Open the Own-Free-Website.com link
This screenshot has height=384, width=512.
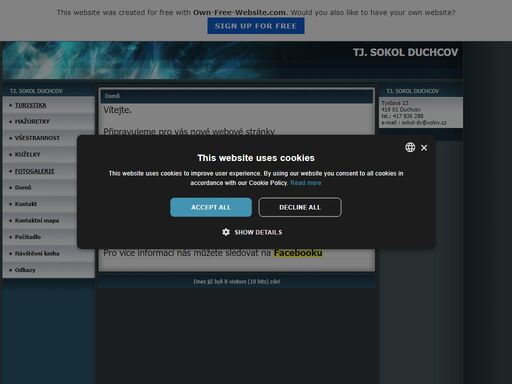(x=239, y=12)
